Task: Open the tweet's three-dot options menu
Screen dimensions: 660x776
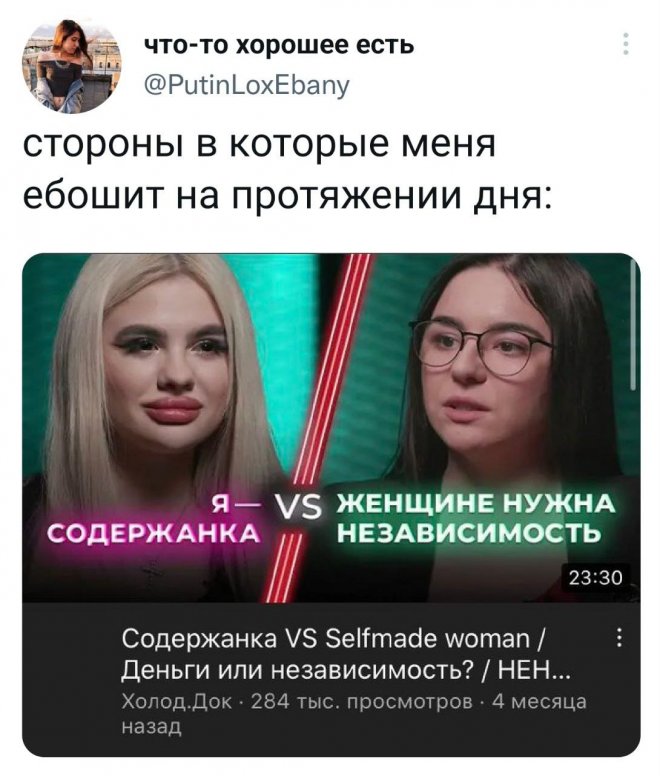Action: [626, 44]
